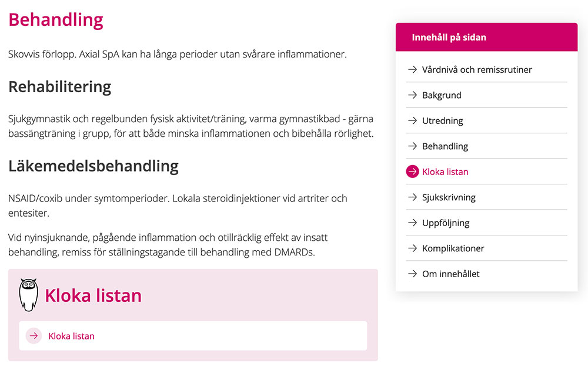The width and height of the screenshot is (588, 377).
Task: Open the Vårdnivå och remissrutiner section
Action: click(x=476, y=69)
